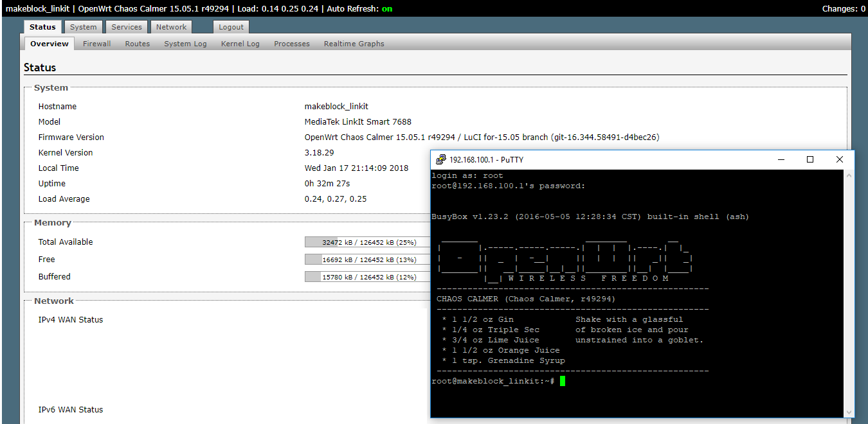Click the BusyBox v1.23.2 terminal line
The height and width of the screenshot is (424, 868).
[x=590, y=216]
